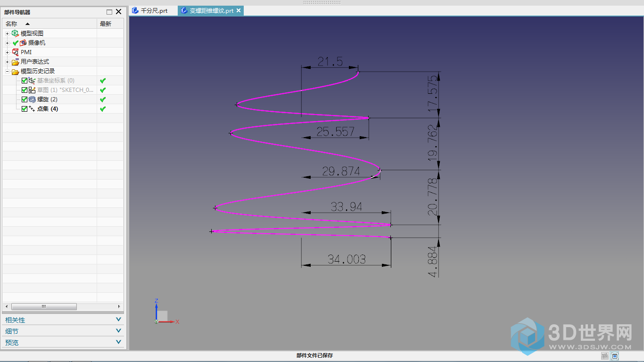Image resolution: width=644 pixels, height=362 pixels.
Task: Click the green check next to 摄像机
Action: click(16, 43)
